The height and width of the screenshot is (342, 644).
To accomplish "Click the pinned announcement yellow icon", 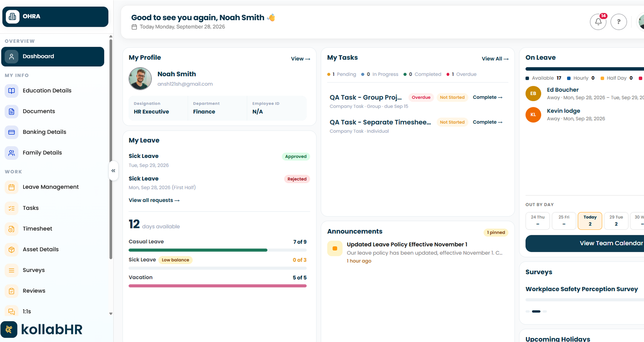I will tap(335, 248).
